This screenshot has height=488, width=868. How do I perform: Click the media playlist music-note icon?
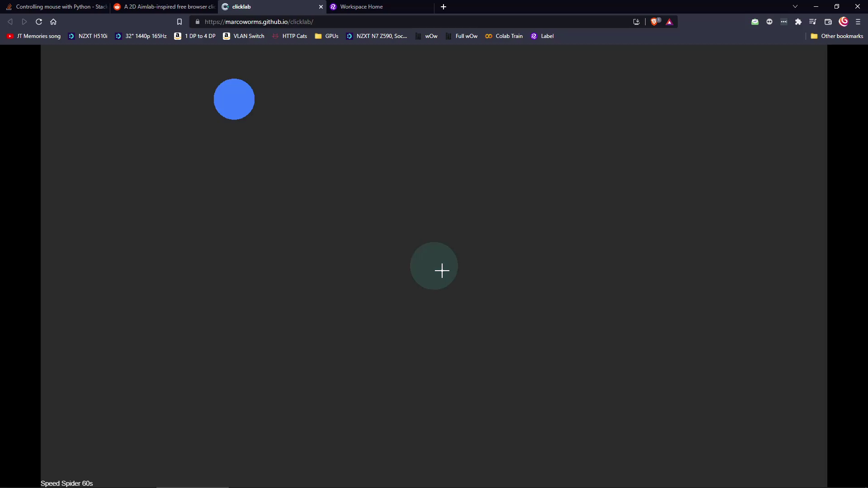click(812, 22)
